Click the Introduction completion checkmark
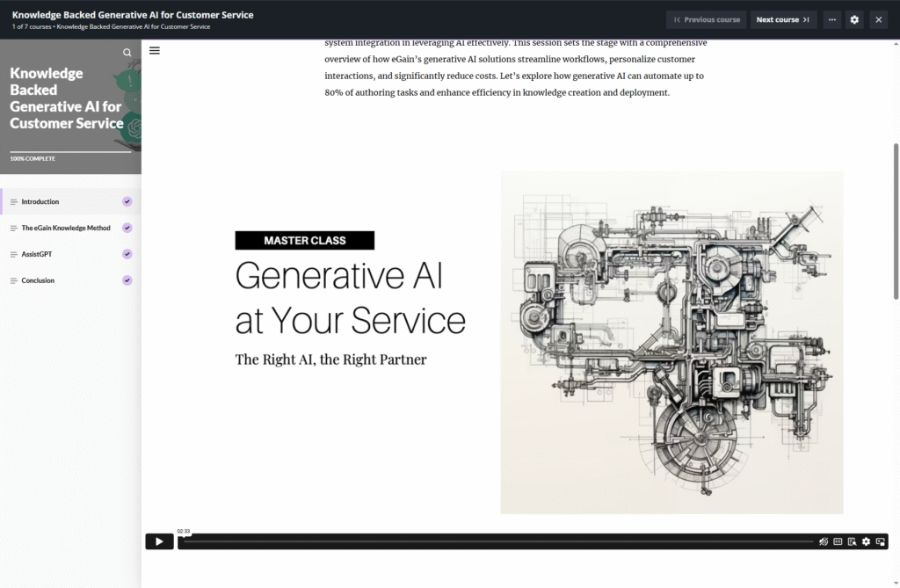 pos(127,201)
